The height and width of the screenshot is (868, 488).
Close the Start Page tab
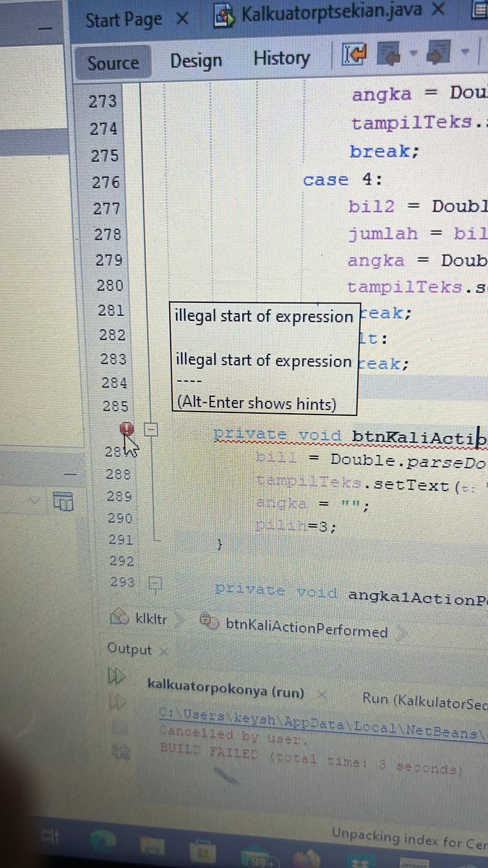tap(182, 17)
